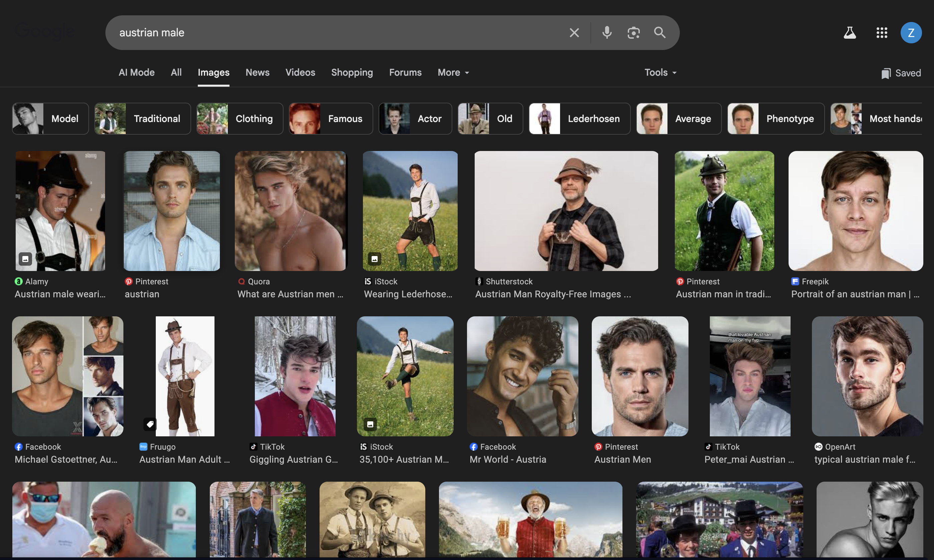
Task: Open 'Peter_mai Austrian' TikTok link
Action: coord(749,459)
